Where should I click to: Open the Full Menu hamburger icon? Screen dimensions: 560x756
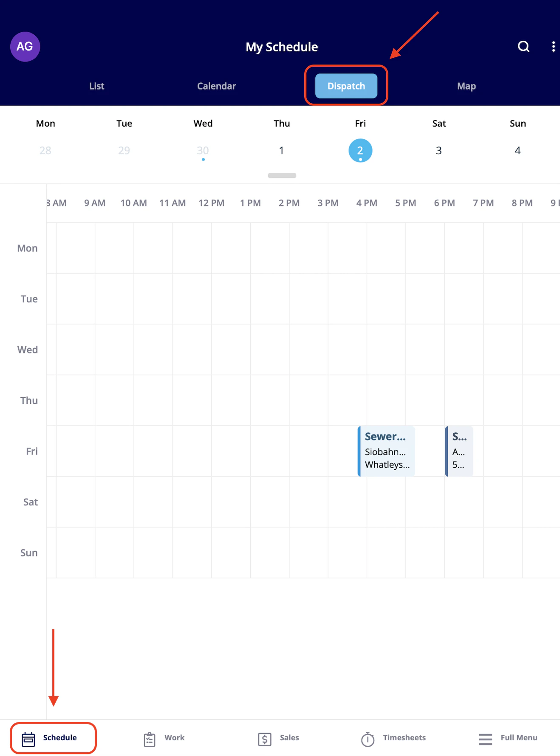(485, 739)
